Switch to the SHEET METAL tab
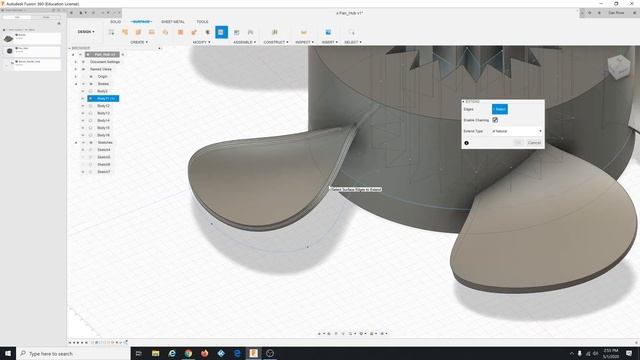Screen dimensions: 640x360 click(x=173, y=22)
